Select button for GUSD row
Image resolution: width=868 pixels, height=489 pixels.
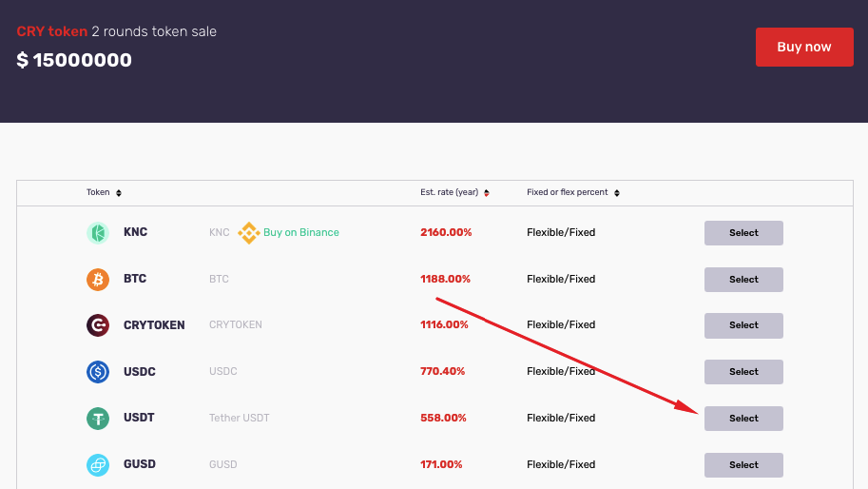(743, 464)
